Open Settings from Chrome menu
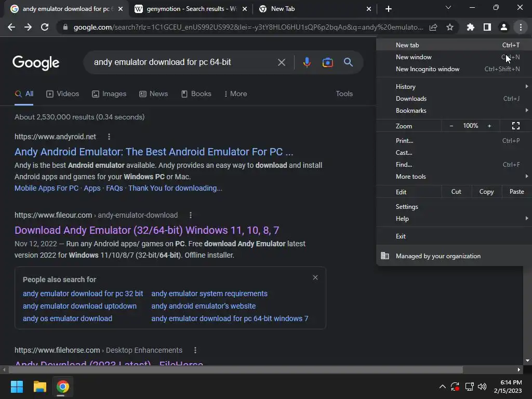532x399 pixels. pos(454,207)
